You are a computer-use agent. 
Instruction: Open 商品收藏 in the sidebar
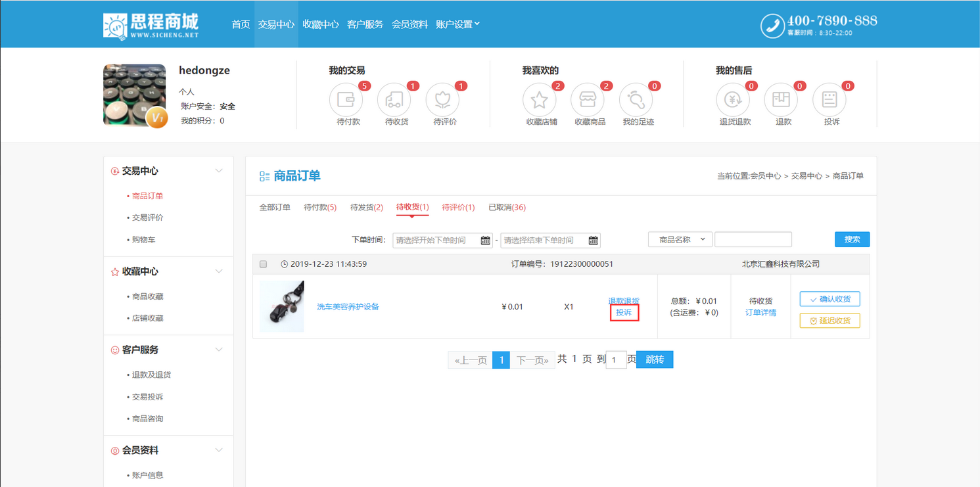[x=147, y=296]
